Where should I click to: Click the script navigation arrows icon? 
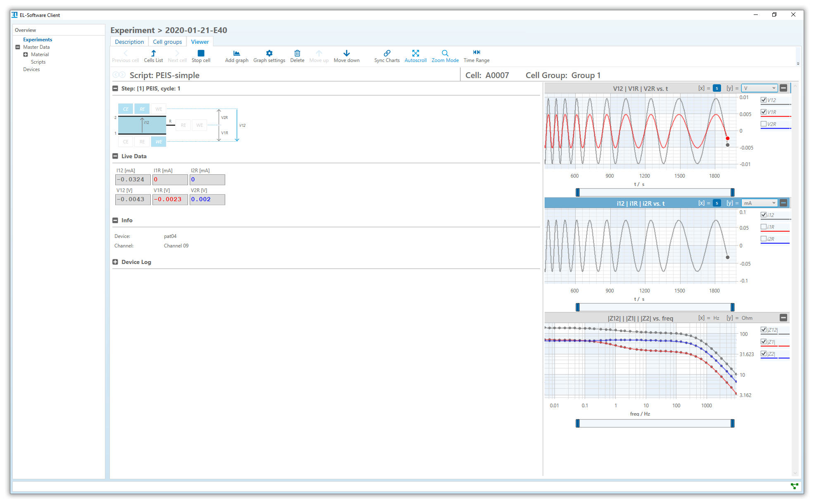coord(119,75)
